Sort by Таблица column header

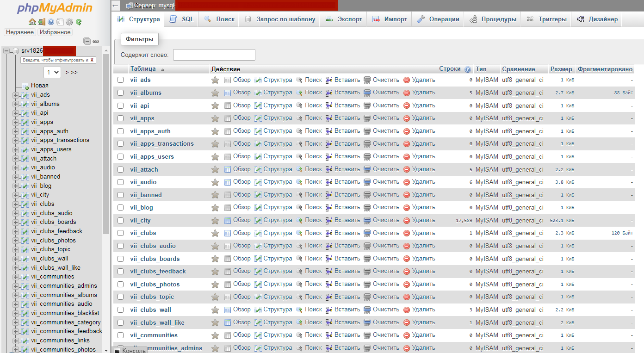[x=143, y=69]
